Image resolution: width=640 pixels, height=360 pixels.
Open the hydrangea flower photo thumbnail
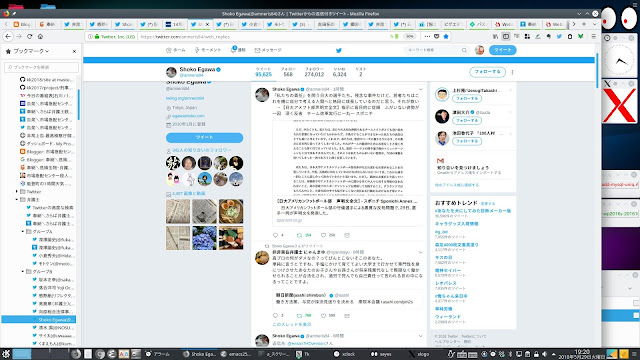[204, 238]
